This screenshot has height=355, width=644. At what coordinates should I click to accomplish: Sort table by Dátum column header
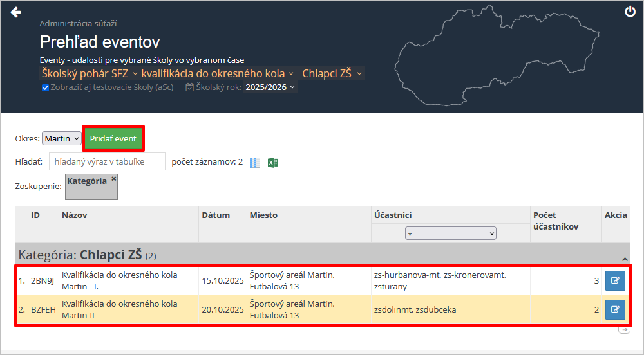(216, 215)
